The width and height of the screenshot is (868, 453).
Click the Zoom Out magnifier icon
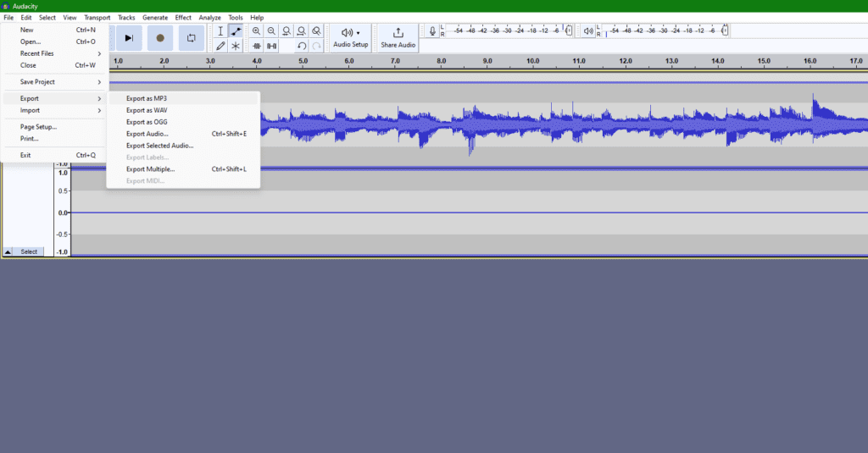(271, 31)
